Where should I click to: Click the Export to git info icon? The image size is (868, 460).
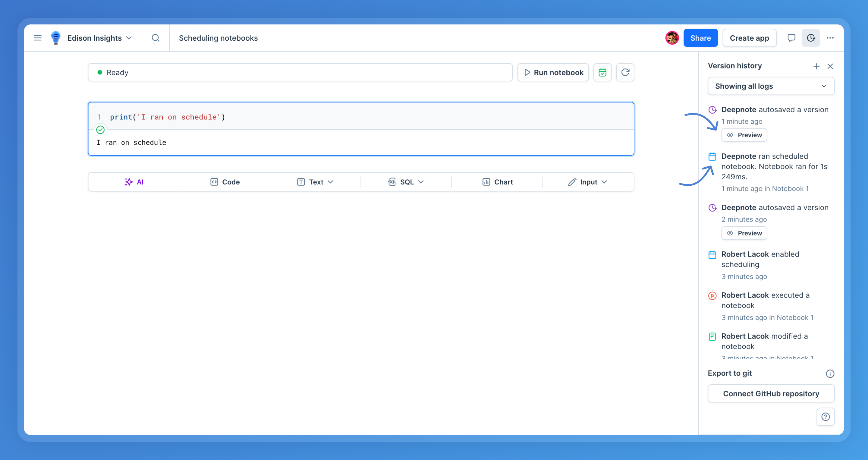click(830, 374)
